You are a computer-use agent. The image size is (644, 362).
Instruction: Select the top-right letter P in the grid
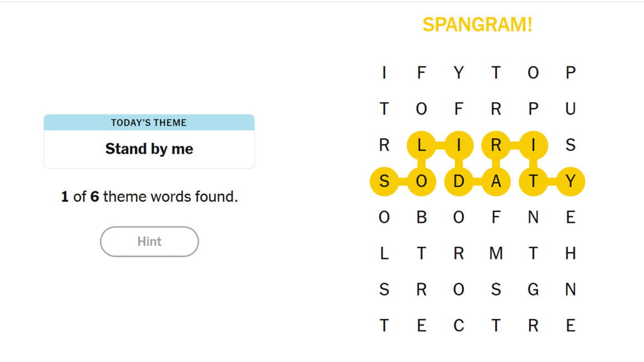(570, 73)
